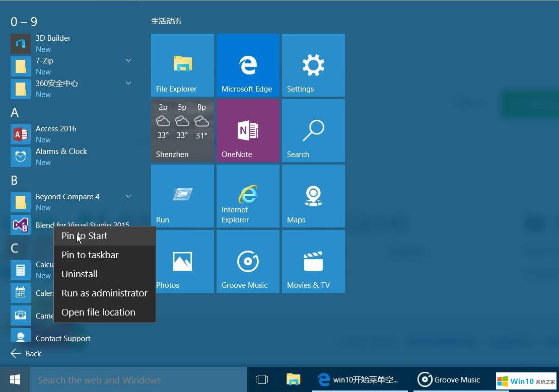The height and width of the screenshot is (392, 559).
Task: Expand the 7-Zip folder chevron
Action: tap(129, 60)
